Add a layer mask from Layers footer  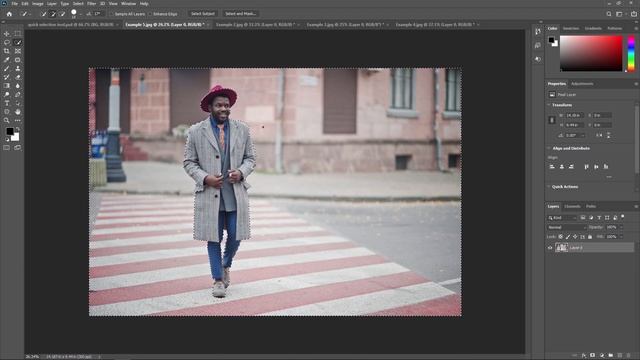click(x=593, y=356)
